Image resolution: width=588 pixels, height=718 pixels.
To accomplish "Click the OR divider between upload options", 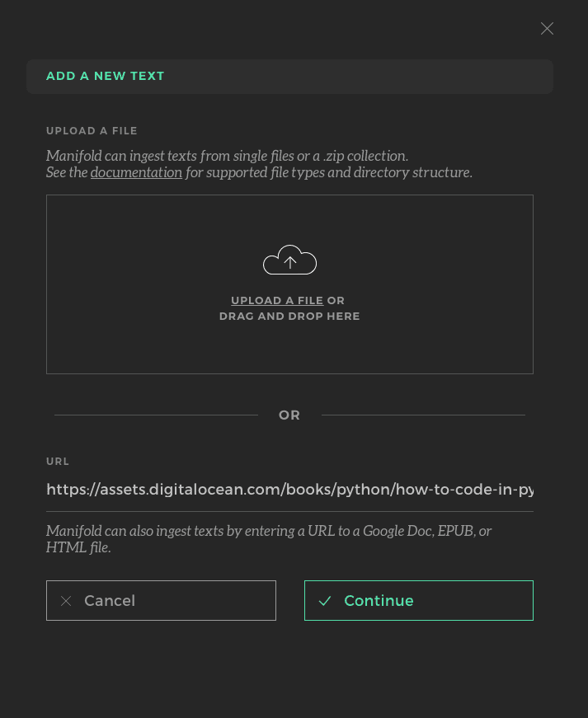I will click(289, 415).
